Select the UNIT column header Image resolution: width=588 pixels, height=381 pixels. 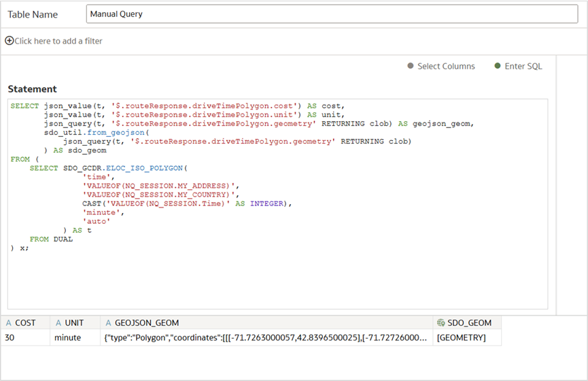click(x=75, y=322)
